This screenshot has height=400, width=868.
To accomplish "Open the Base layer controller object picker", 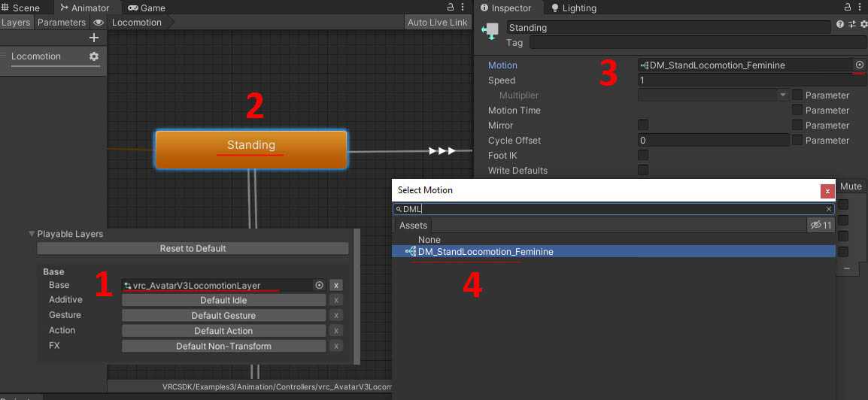I will [x=319, y=286].
